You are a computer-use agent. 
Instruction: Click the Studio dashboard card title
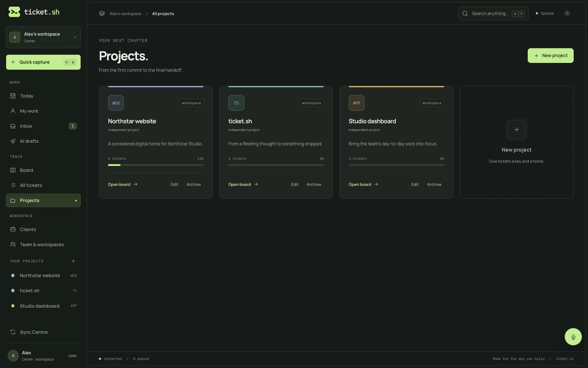pyautogui.click(x=372, y=121)
